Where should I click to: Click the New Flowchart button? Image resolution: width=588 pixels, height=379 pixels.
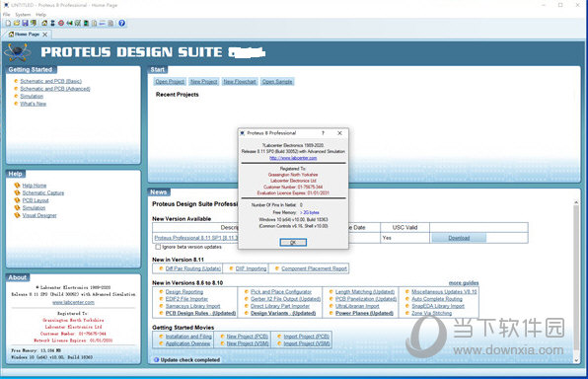240,82
